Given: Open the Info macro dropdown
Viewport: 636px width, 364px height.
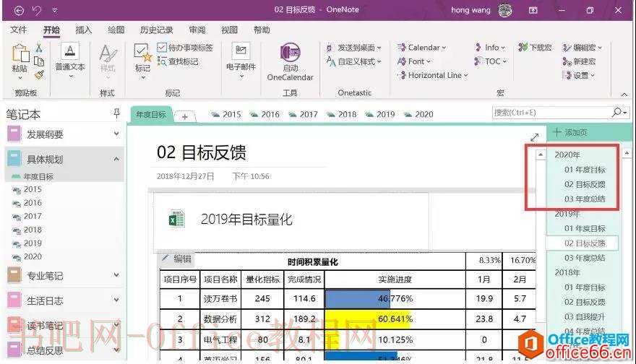Looking at the screenshot, I should click(491, 48).
